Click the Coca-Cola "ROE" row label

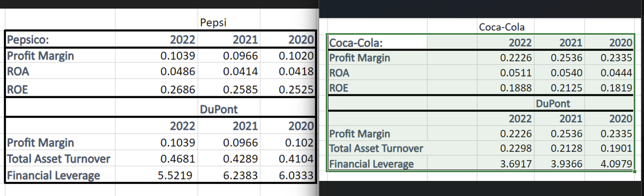pos(339,88)
